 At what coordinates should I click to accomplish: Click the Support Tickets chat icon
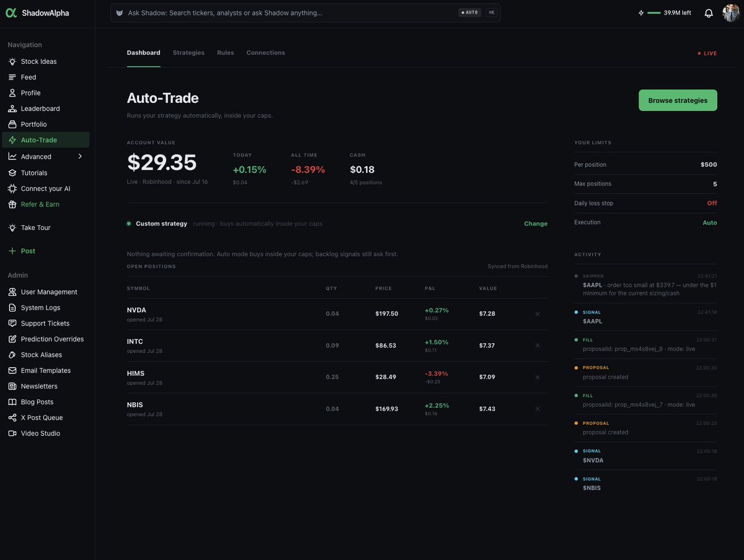click(12, 323)
